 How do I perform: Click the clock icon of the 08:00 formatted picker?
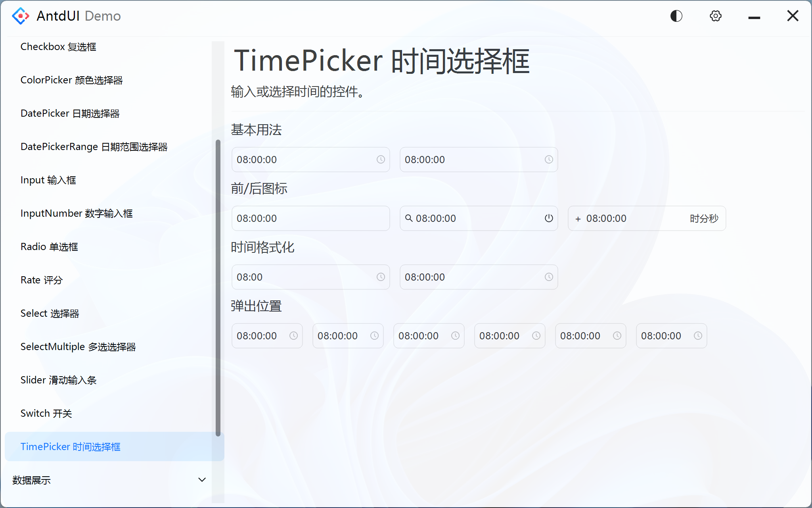click(x=380, y=277)
